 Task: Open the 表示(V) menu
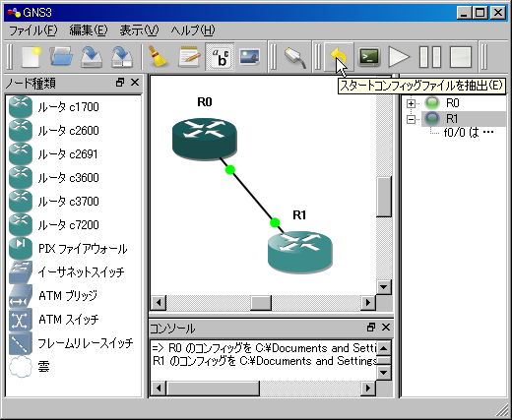pos(139,30)
